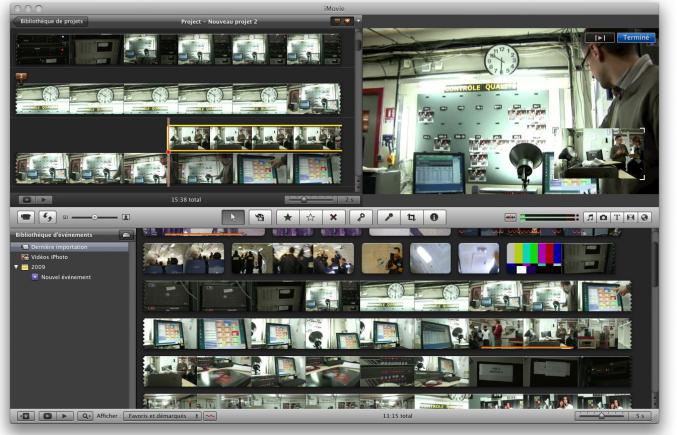Click the clip badge icon above clock clip
The width and height of the screenshot is (677, 435).
21,78
